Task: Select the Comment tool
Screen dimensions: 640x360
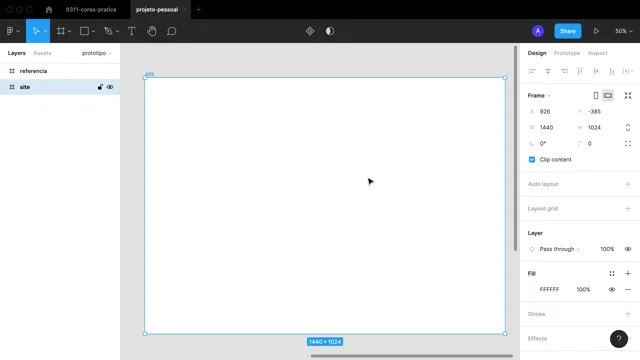Action: [171, 31]
